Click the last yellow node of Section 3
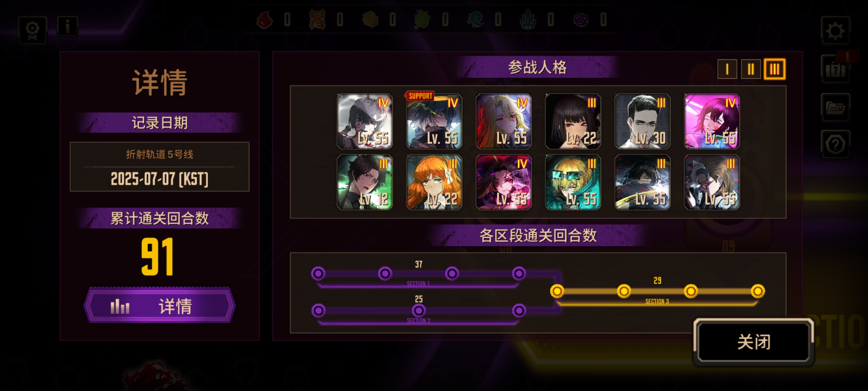The image size is (868, 391). pyautogui.click(x=758, y=291)
